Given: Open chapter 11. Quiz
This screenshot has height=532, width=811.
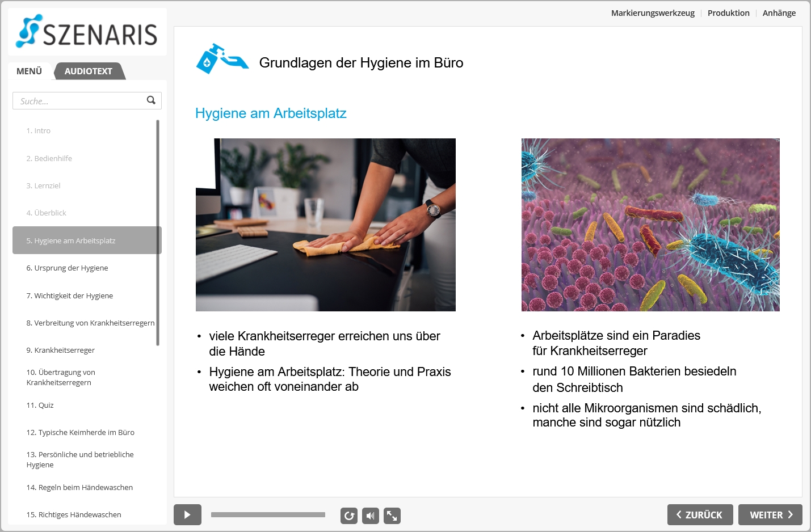Looking at the screenshot, I should 87,405.
